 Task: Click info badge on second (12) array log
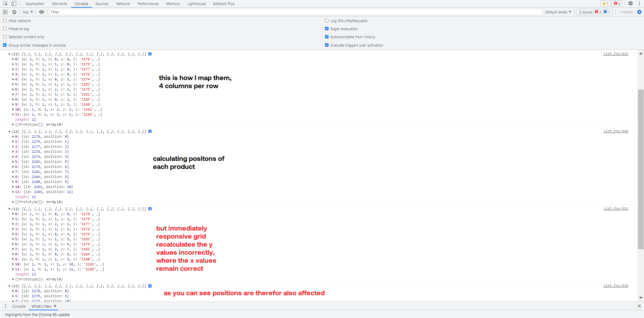pyautogui.click(x=150, y=131)
